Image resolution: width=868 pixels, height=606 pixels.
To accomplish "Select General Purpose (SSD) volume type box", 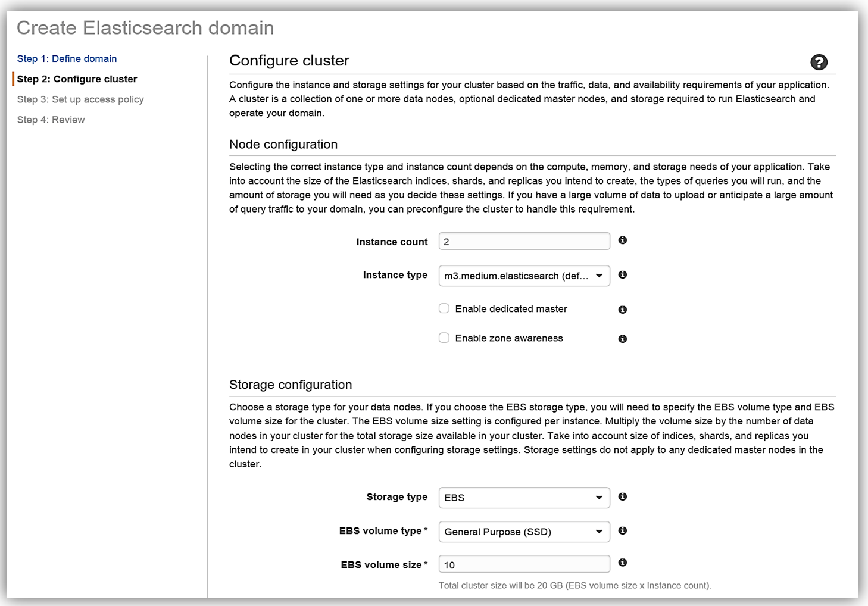I will point(524,532).
